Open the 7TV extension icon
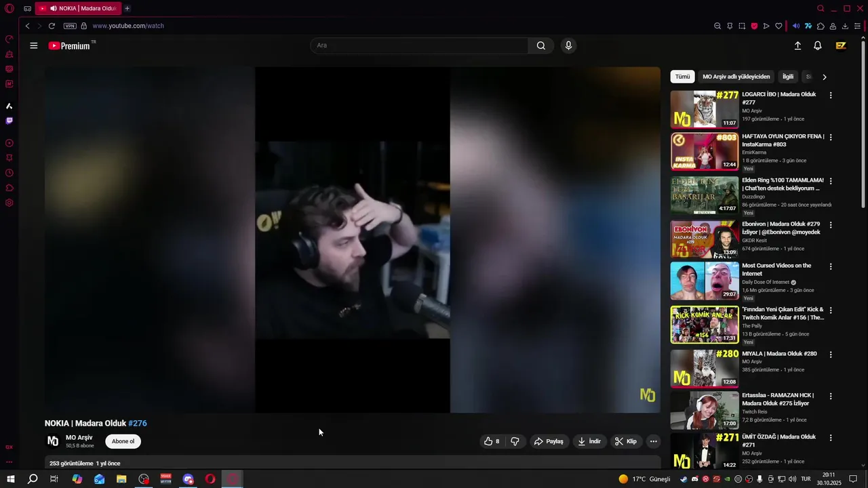868x488 pixels. coord(808,26)
